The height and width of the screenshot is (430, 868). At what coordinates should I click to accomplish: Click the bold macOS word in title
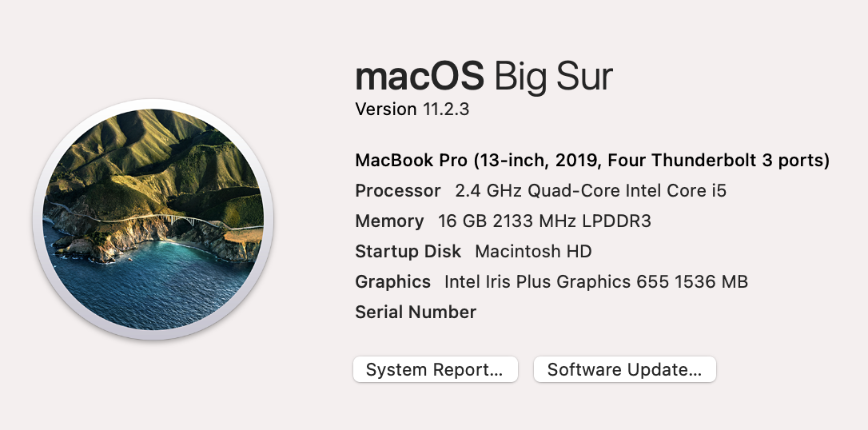click(420, 77)
